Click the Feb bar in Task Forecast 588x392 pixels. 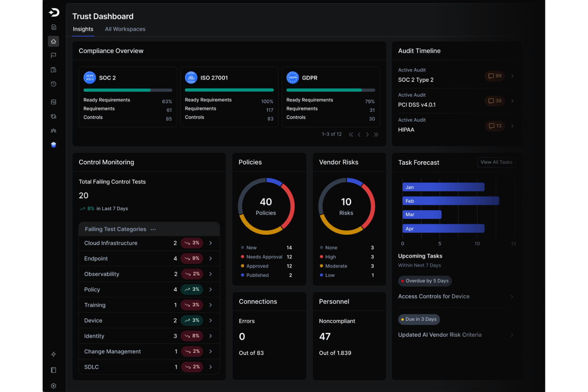click(451, 201)
